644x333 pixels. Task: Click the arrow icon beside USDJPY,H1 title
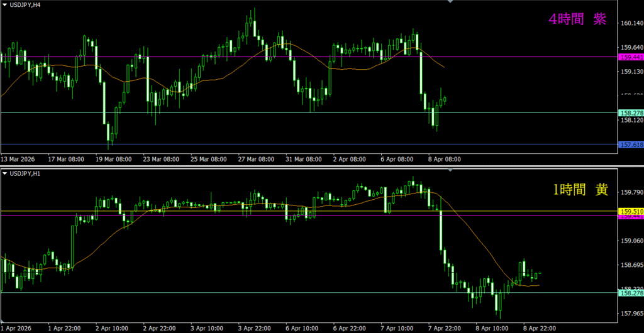click(x=4, y=174)
